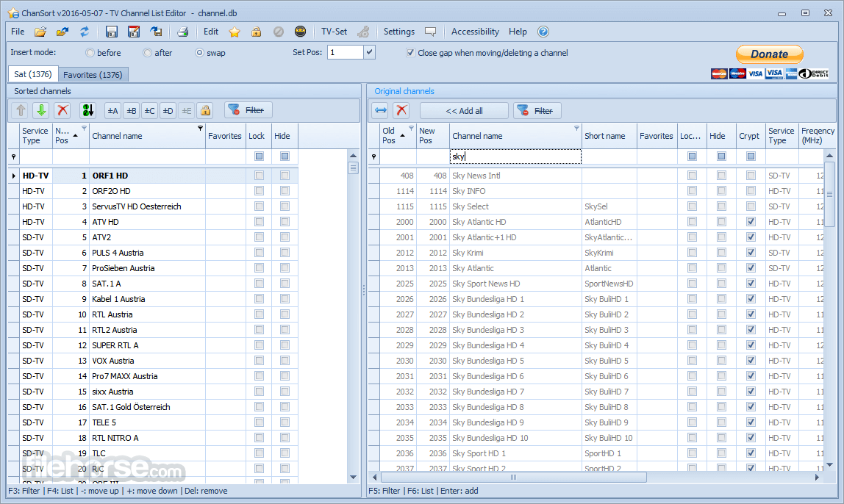
Task: Click the Donate button
Action: pos(770,54)
